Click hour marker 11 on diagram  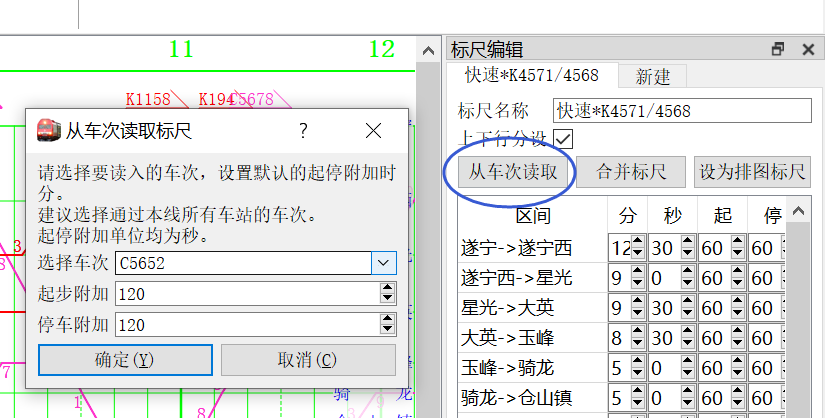(x=181, y=49)
